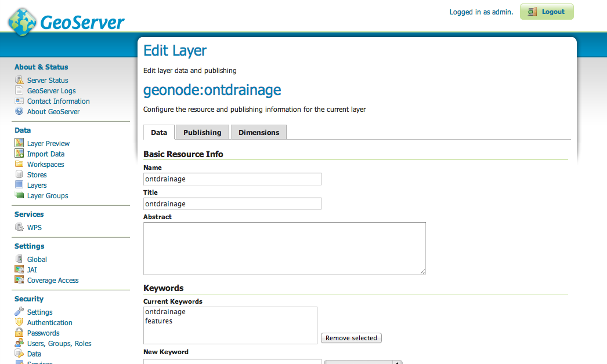Image resolution: width=607 pixels, height=364 pixels.
Task: Open the dropdown beside New Keyword field
Action: click(363, 362)
